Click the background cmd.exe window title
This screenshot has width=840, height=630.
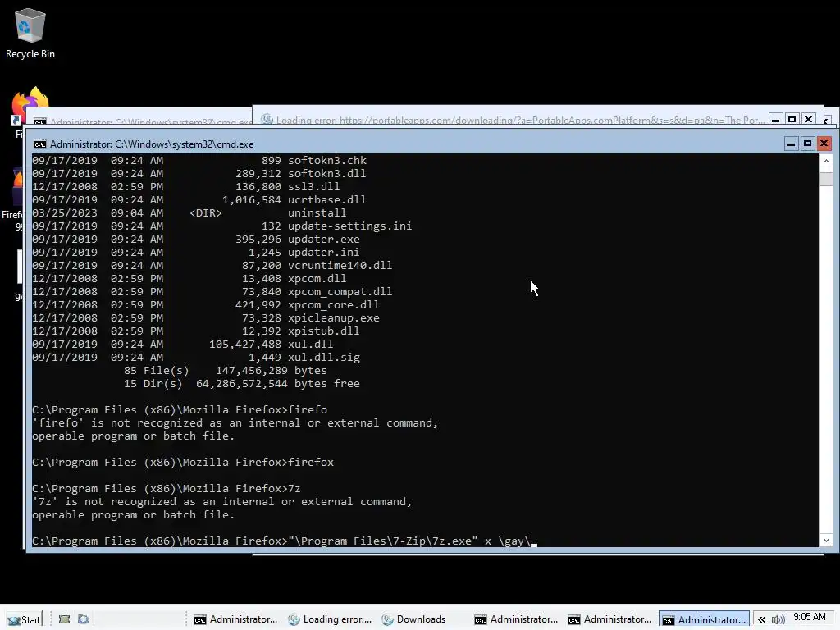click(x=151, y=122)
